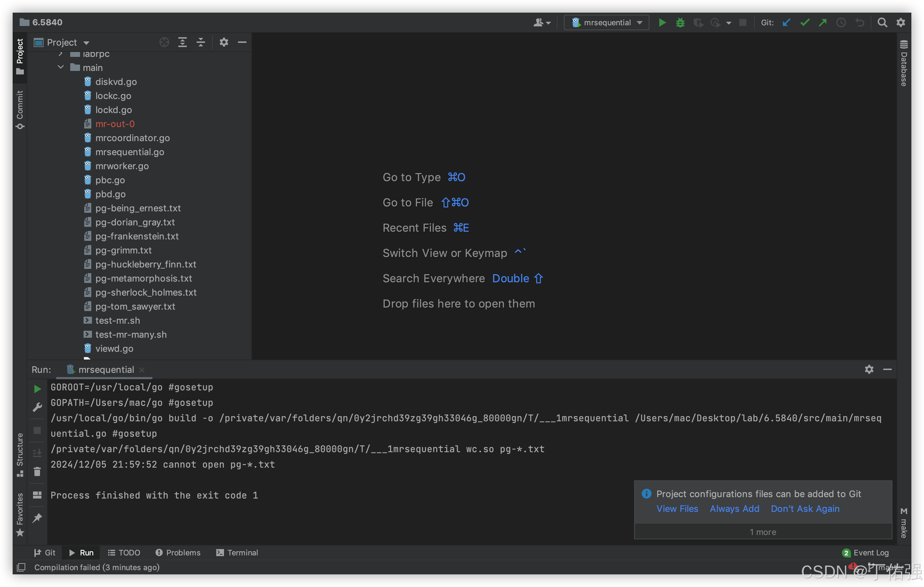Image resolution: width=924 pixels, height=587 pixels.
Task: Open the Git tool window tab
Action: click(45, 553)
